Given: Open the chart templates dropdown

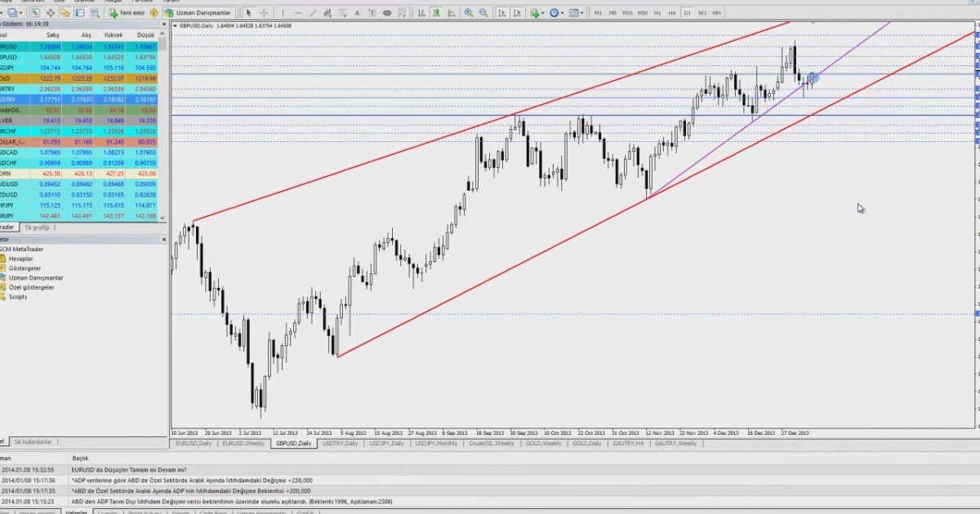Looking at the screenshot, I should click(577, 13).
